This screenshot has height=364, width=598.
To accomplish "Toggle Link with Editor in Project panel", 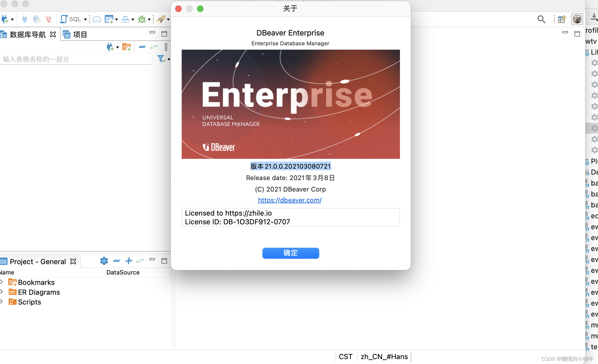I will pos(140,261).
